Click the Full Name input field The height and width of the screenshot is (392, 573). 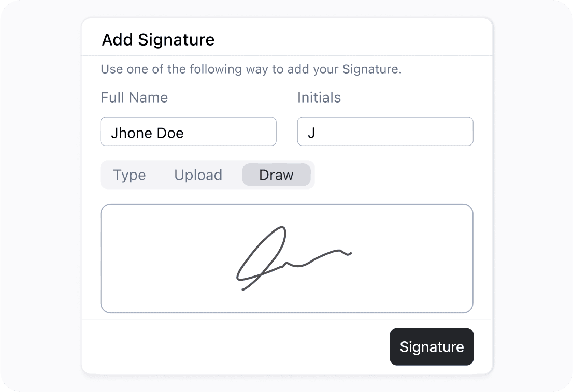(x=188, y=132)
